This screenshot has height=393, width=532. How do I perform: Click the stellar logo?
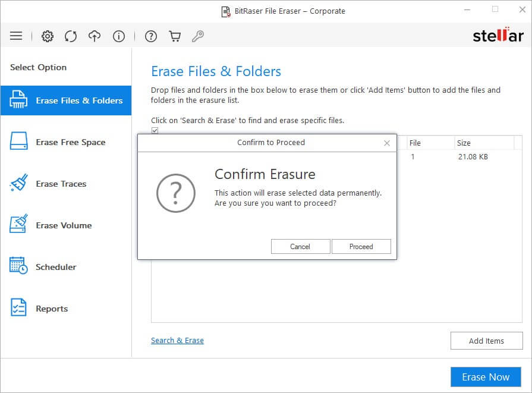point(498,35)
